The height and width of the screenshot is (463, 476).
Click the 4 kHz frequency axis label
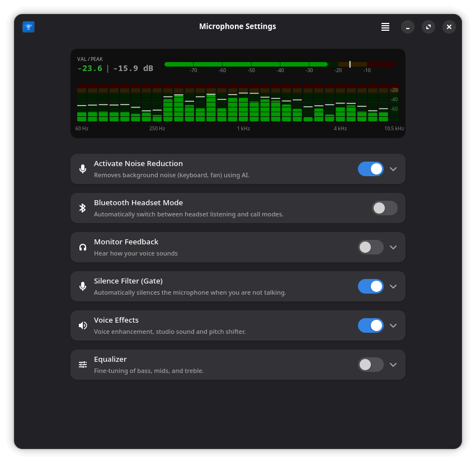(x=340, y=129)
